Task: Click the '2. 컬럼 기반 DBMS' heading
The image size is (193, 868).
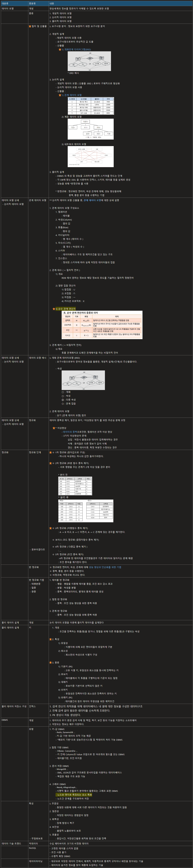Action: (59, 747)
